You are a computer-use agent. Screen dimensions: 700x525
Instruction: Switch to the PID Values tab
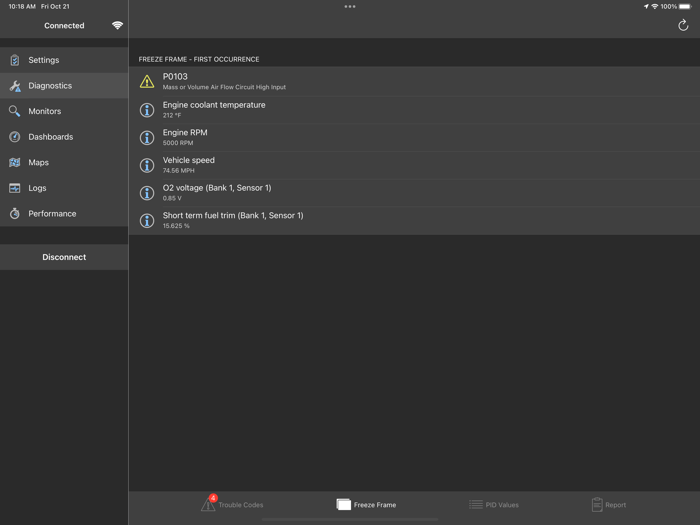click(x=494, y=505)
